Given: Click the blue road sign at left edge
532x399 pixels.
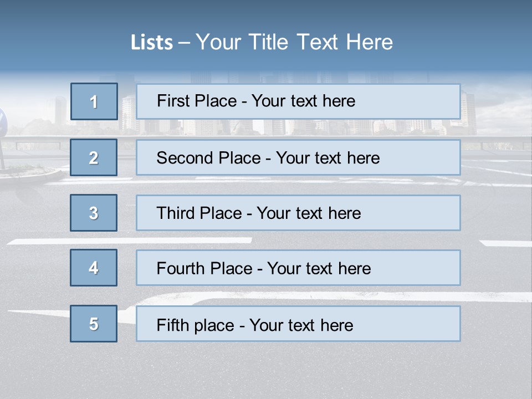Looking at the screenshot, I should [3, 122].
